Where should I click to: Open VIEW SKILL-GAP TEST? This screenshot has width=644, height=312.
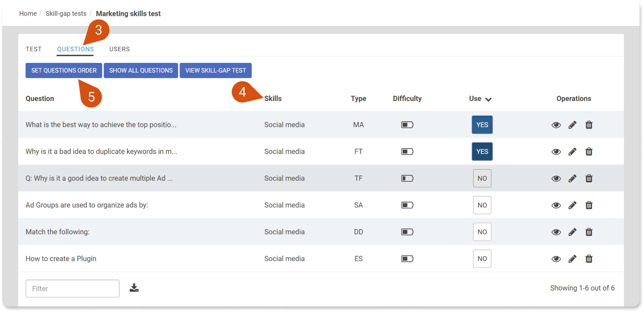pos(216,70)
